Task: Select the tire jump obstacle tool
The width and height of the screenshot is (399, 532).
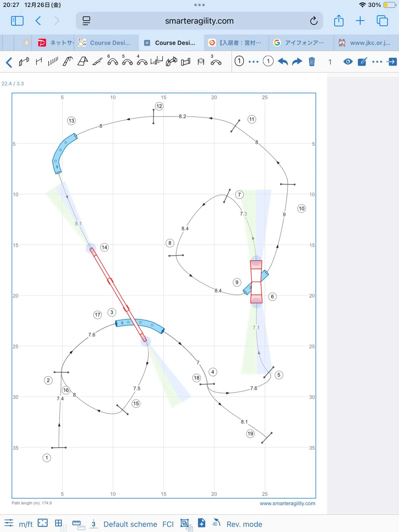Action: [x=201, y=61]
